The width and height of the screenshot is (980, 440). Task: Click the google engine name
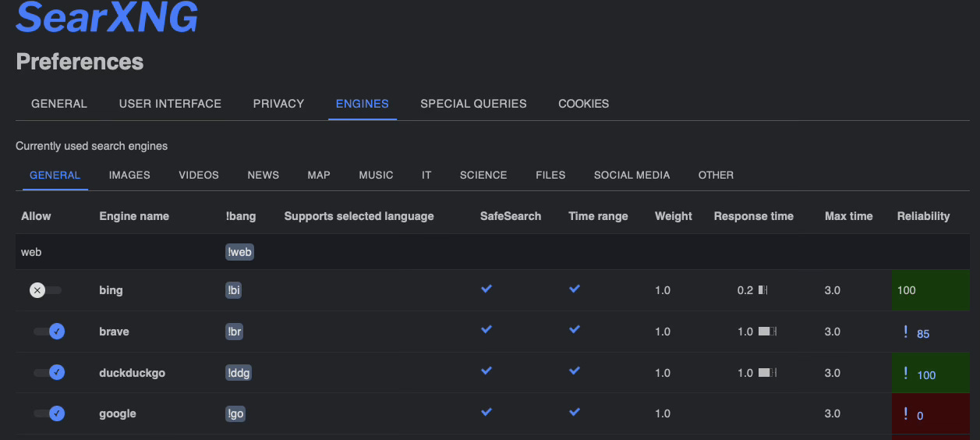coord(118,413)
